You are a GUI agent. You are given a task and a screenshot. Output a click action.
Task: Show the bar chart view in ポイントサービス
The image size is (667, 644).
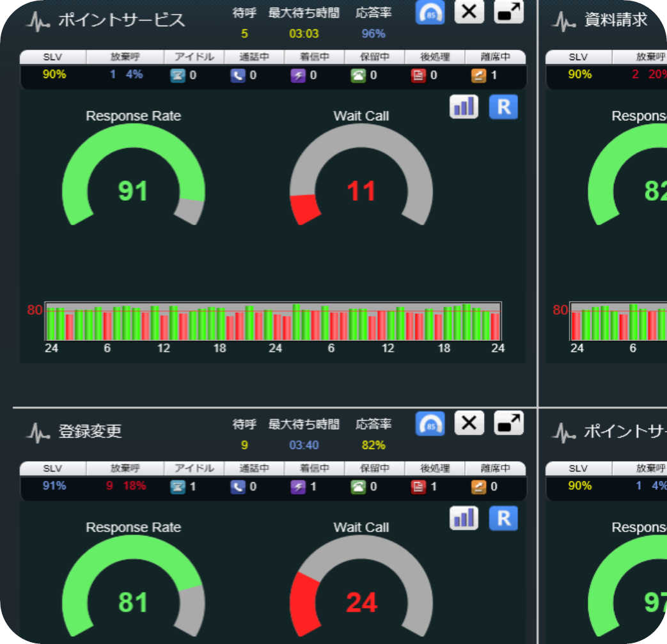point(464,106)
